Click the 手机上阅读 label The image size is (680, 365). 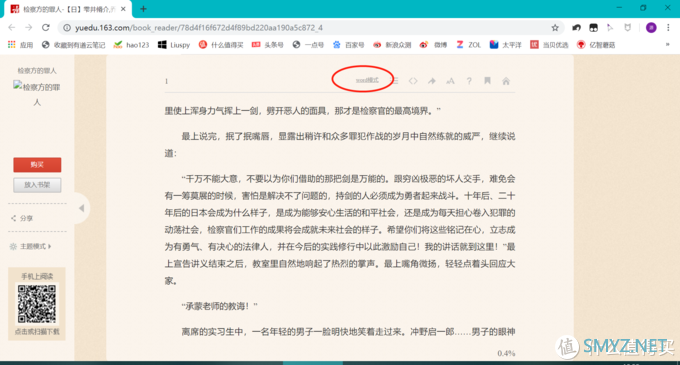(x=37, y=276)
